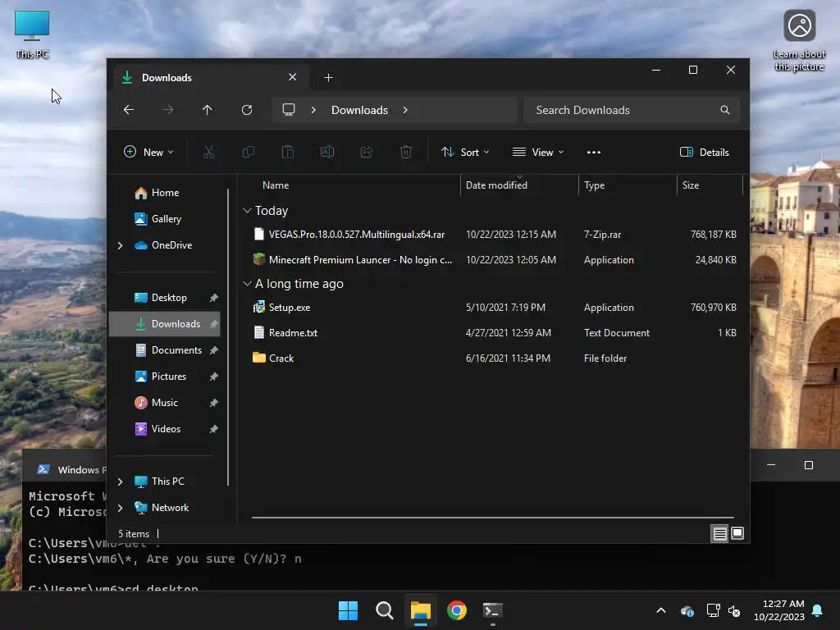The height and width of the screenshot is (630, 840).
Task: Click the Copy icon in toolbar
Action: point(248,152)
